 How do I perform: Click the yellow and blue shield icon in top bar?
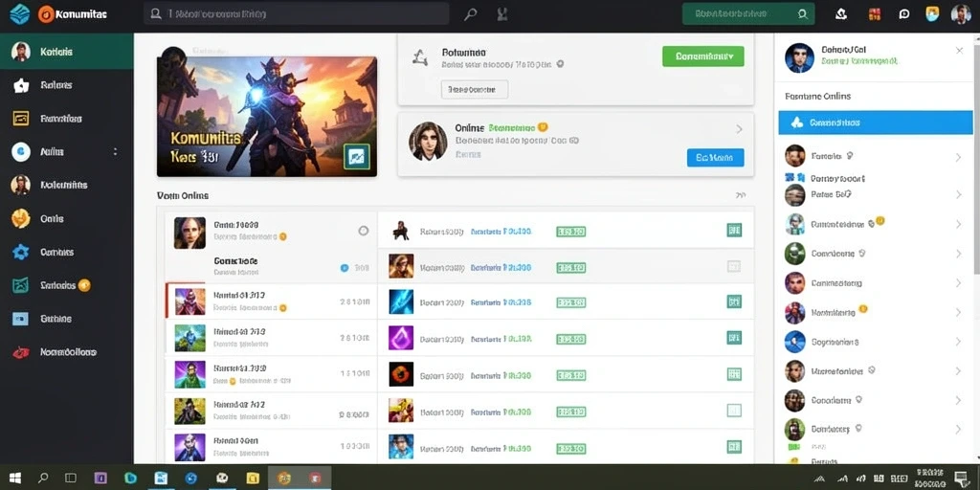932,13
